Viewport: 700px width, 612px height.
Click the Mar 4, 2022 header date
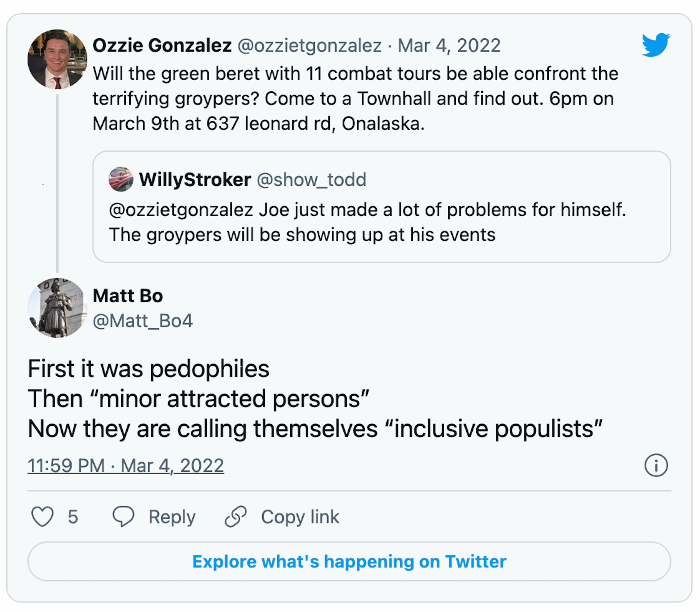click(x=449, y=45)
